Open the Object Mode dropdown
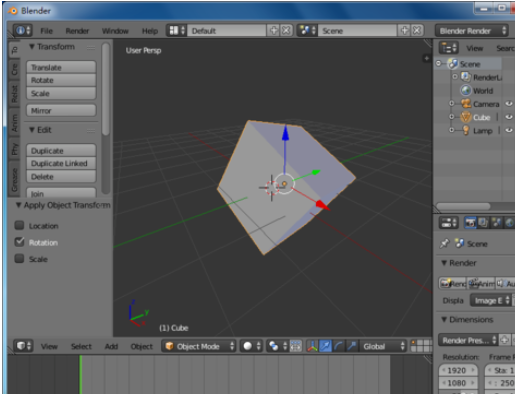 pyautogui.click(x=199, y=346)
